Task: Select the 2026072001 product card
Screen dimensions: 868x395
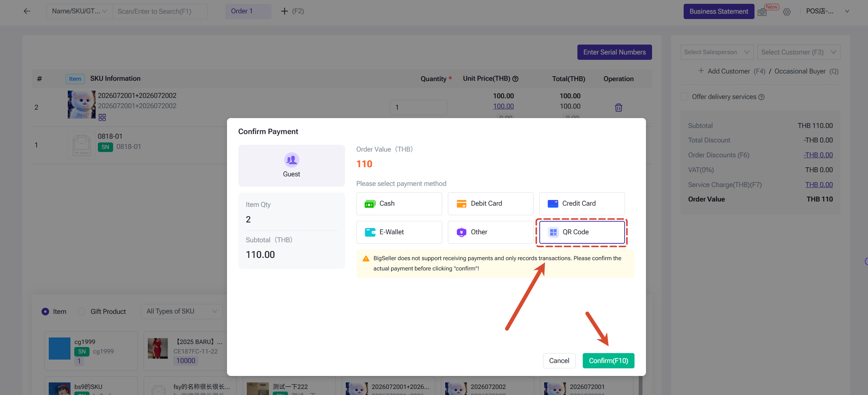Action: tap(586, 386)
